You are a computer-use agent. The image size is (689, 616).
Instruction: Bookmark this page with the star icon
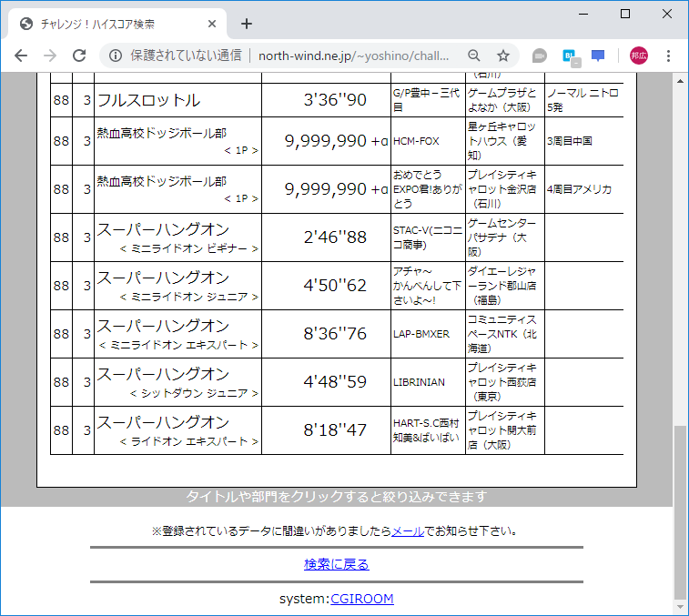coord(502,56)
